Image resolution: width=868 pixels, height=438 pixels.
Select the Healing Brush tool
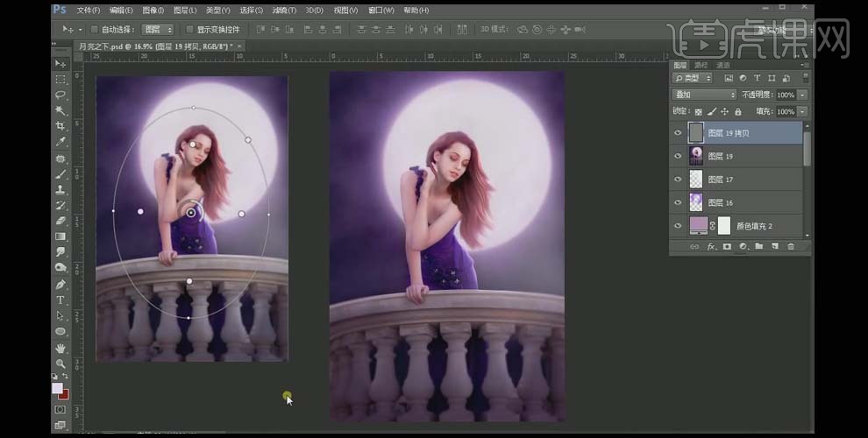(x=60, y=159)
